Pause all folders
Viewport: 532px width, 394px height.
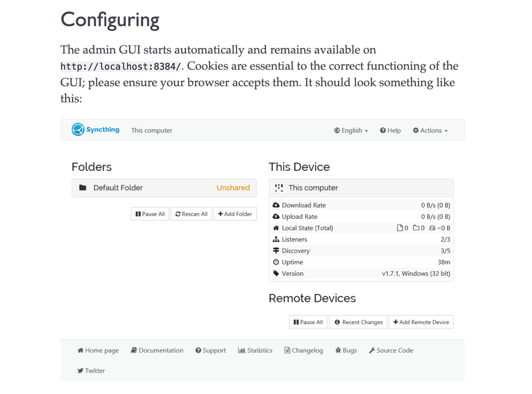[150, 214]
